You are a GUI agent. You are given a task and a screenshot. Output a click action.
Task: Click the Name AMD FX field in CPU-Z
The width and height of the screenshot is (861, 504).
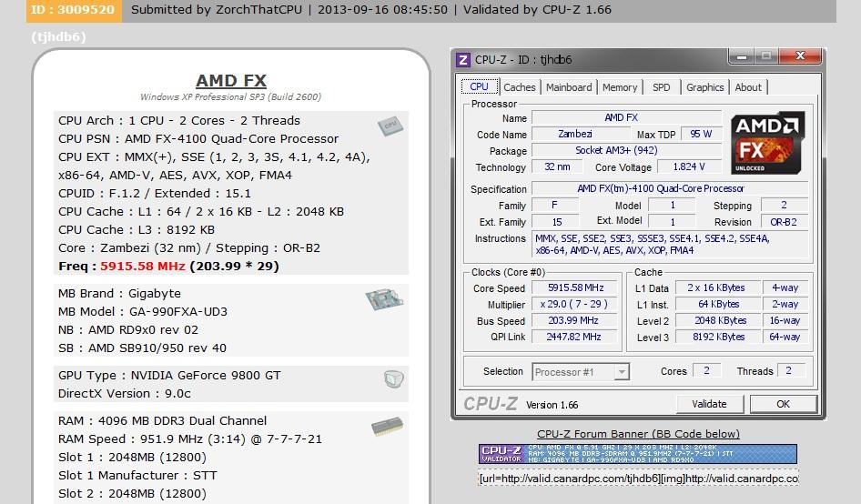[626, 117]
